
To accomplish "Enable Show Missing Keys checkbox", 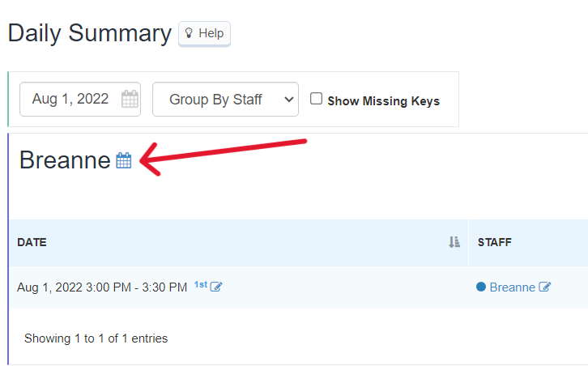I will (316, 99).
